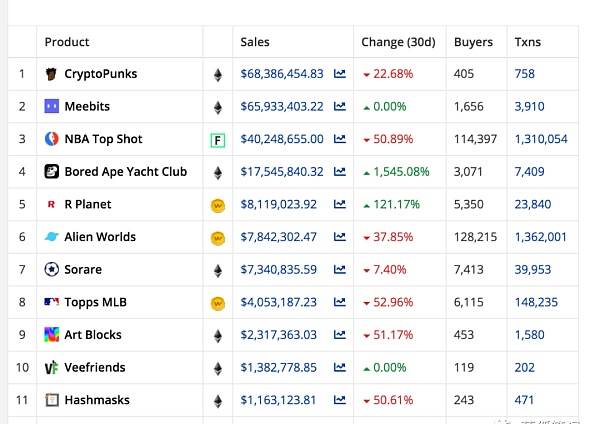The height and width of the screenshot is (424, 600).
Task: Click the Ethereum icon in Meebits row
Action: click(x=218, y=108)
